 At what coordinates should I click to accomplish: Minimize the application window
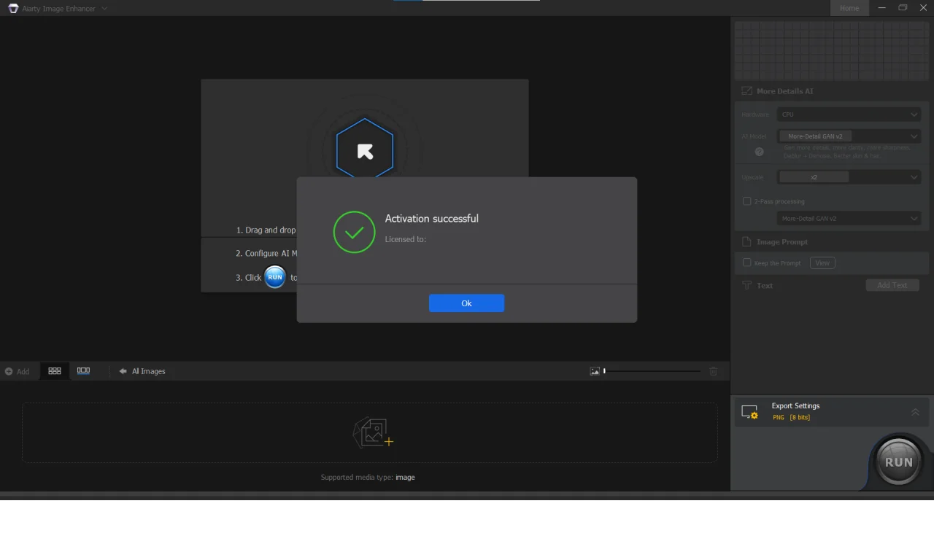click(882, 8)
